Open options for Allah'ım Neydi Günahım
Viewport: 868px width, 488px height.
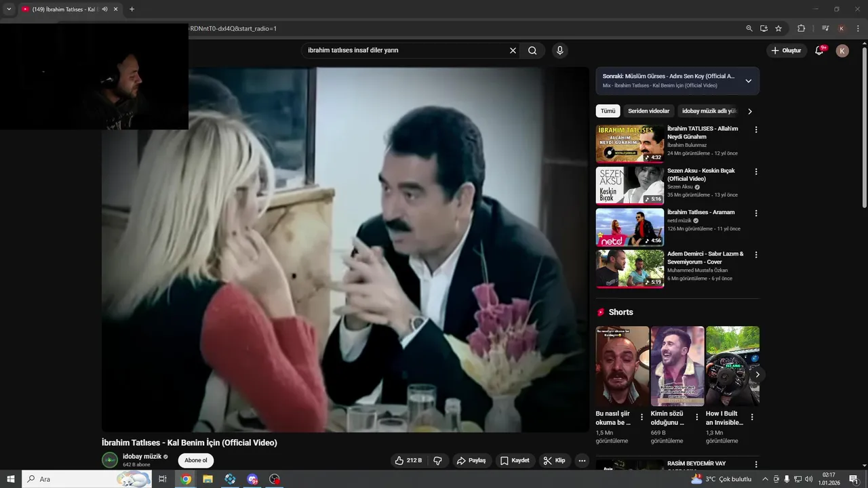pos(756,129)
